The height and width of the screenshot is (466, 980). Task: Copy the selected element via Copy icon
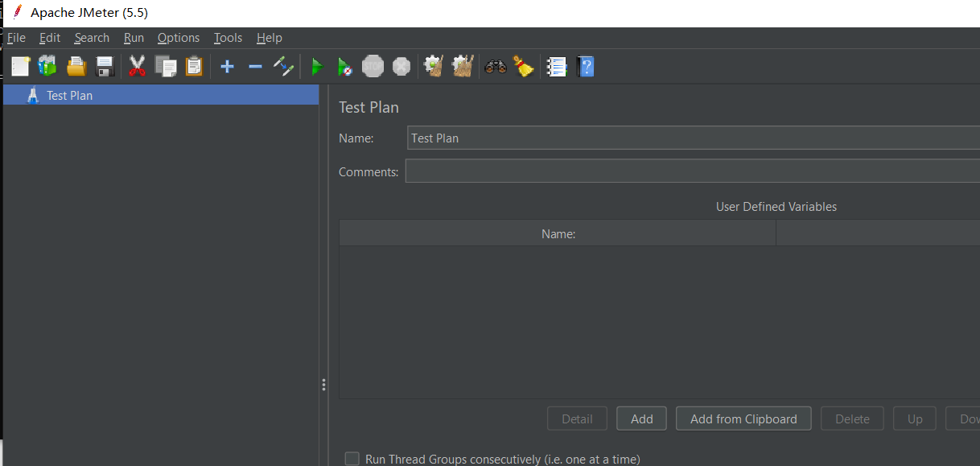[166, 66]
